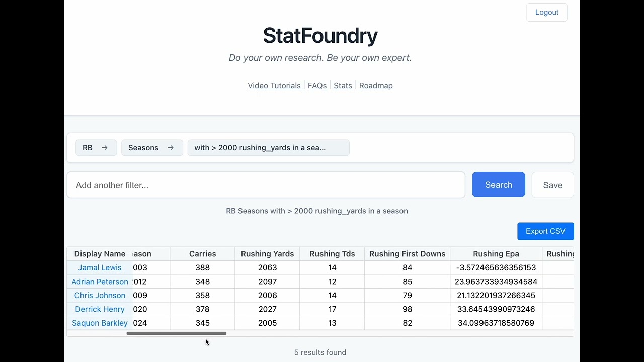Click the Rushing Tds column header

tap(332, 254)
